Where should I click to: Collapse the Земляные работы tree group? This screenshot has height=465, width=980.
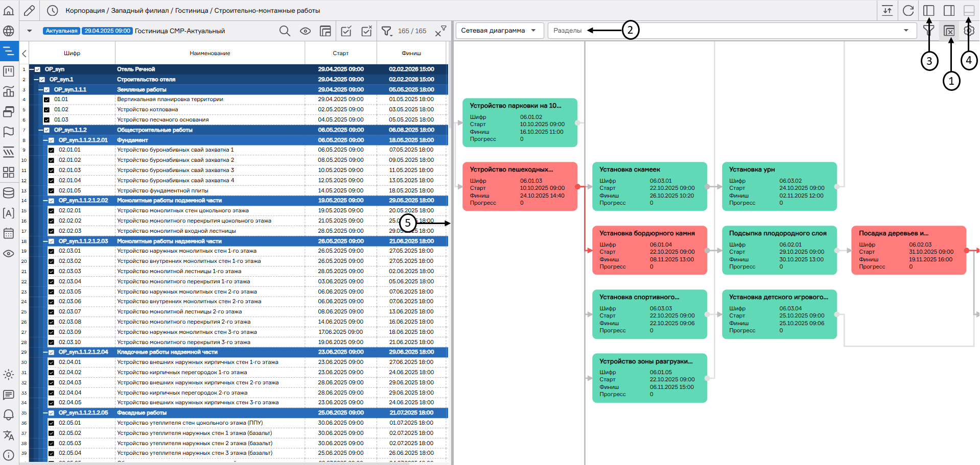41,90
